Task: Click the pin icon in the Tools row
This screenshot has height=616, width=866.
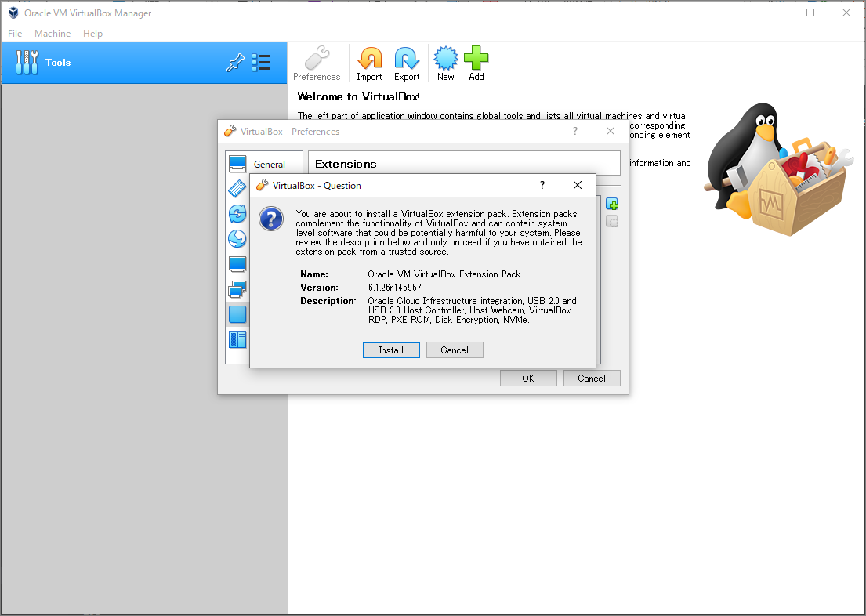Action: 235,63
